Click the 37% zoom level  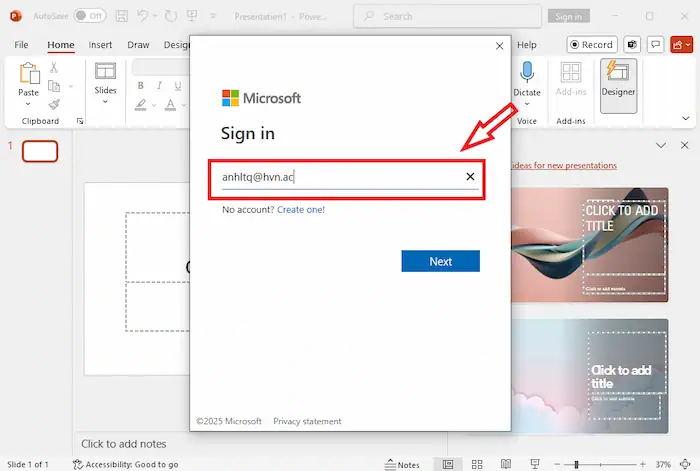click(x=663, y=464)
